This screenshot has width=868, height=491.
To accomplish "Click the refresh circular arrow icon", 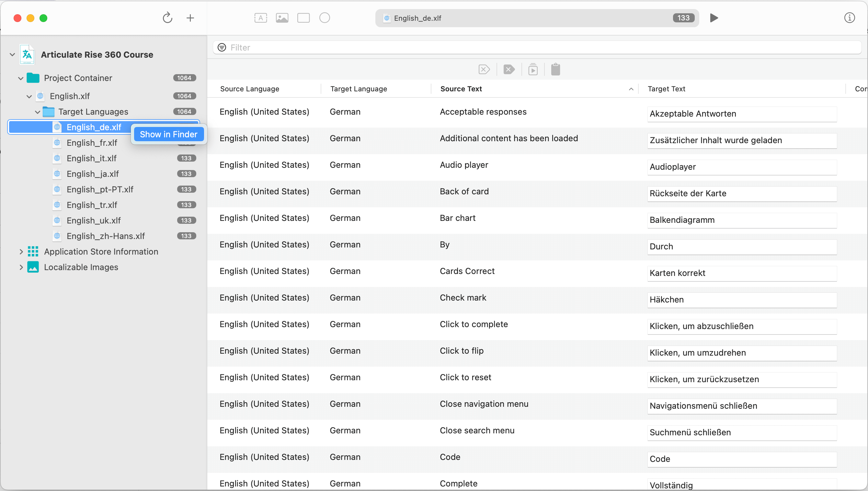I will click(x=167, y=18).
